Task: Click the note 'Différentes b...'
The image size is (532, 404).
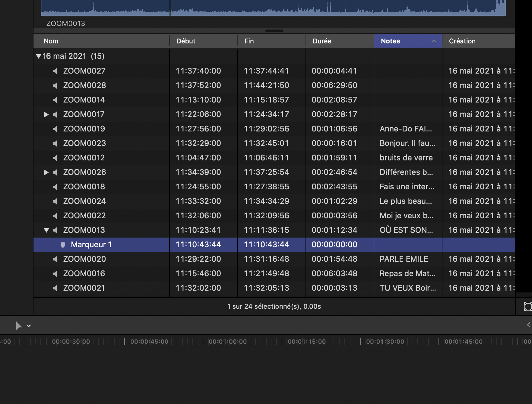Action: tap(407, 172)
